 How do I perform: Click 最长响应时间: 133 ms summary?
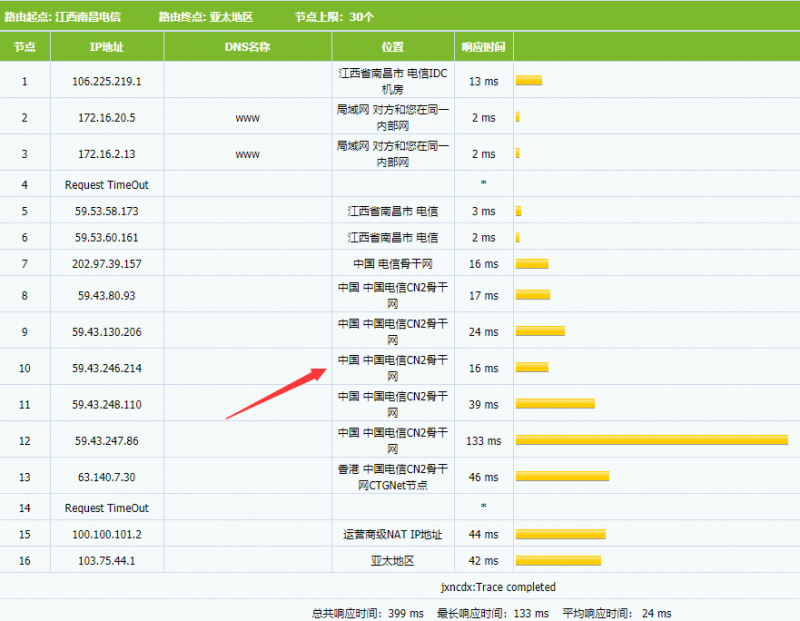tap(493, 613)
